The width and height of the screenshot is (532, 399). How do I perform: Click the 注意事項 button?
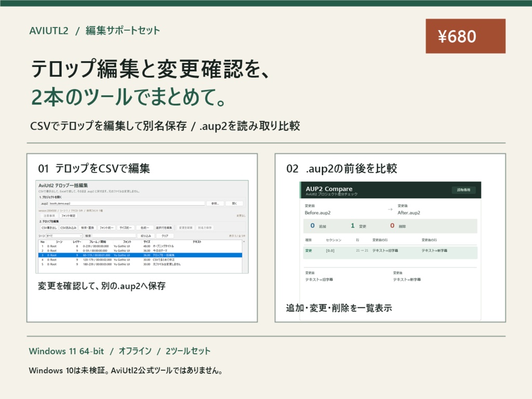click(49, 216)
